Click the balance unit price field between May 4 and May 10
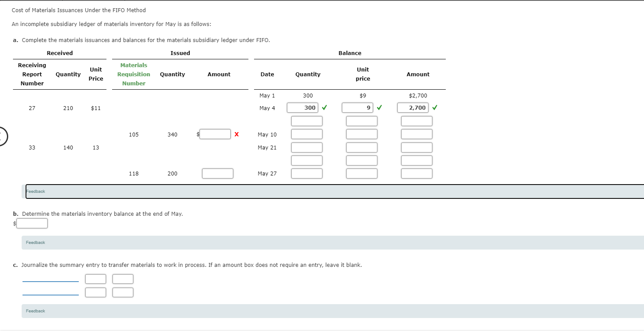 pos(362,121)
